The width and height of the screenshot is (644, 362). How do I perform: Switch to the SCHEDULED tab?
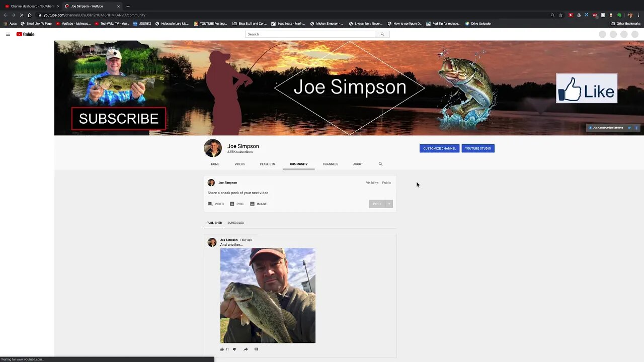click(x=235, y=223)
